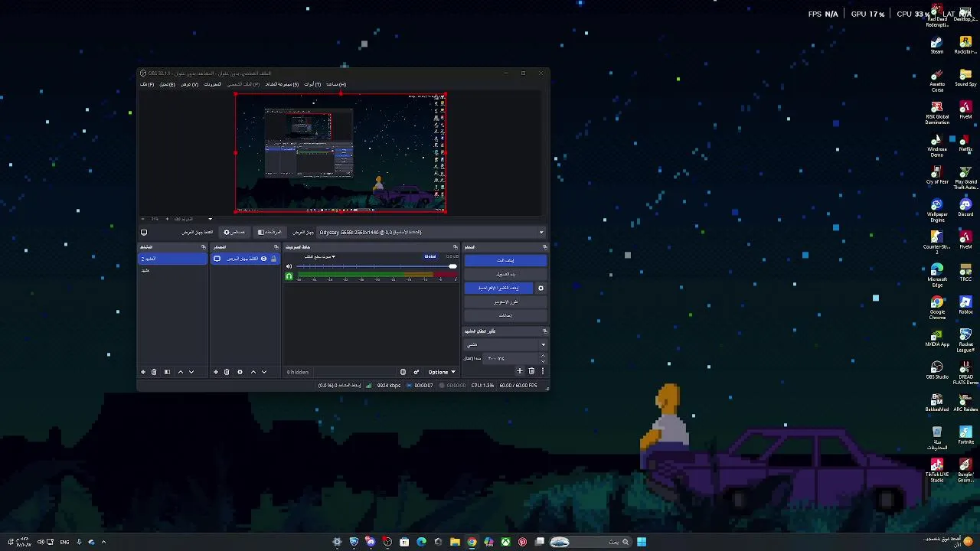Open the View (V) menu in OBS

[x=189, y=84]
